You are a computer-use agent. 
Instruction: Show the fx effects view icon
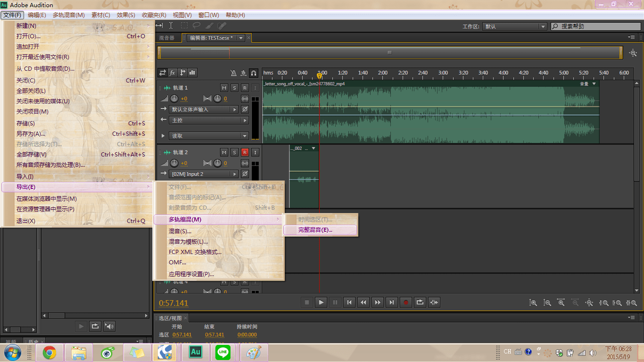(173, 73)
